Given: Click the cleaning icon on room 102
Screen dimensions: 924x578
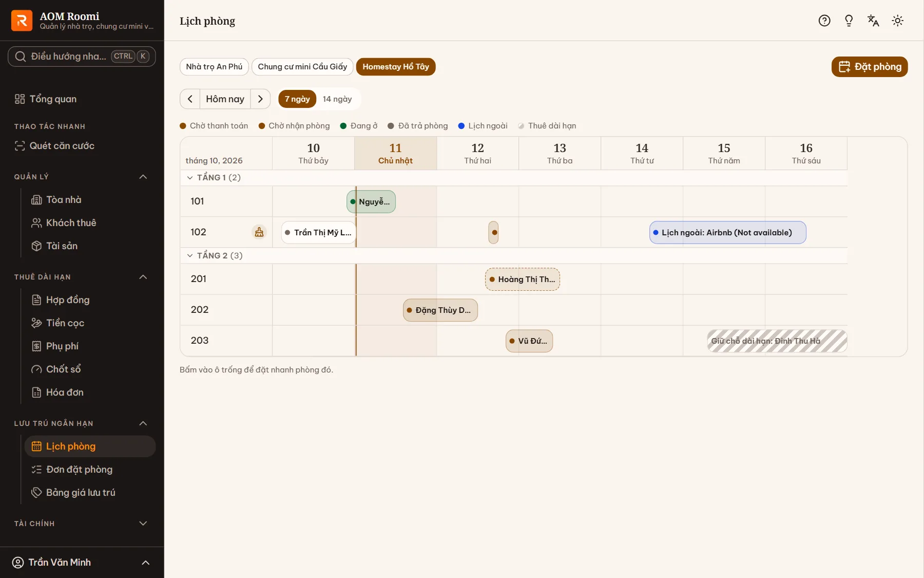Looking at the screenshot, I should tap(259, 232).
